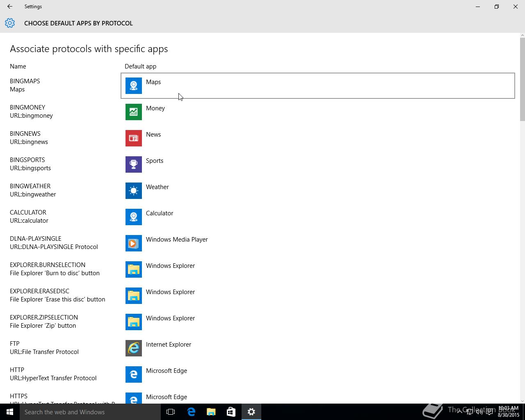Viewport: 525px width, 420px height.
Task: Open the Store from the taskbar
Action: point(231,412)
